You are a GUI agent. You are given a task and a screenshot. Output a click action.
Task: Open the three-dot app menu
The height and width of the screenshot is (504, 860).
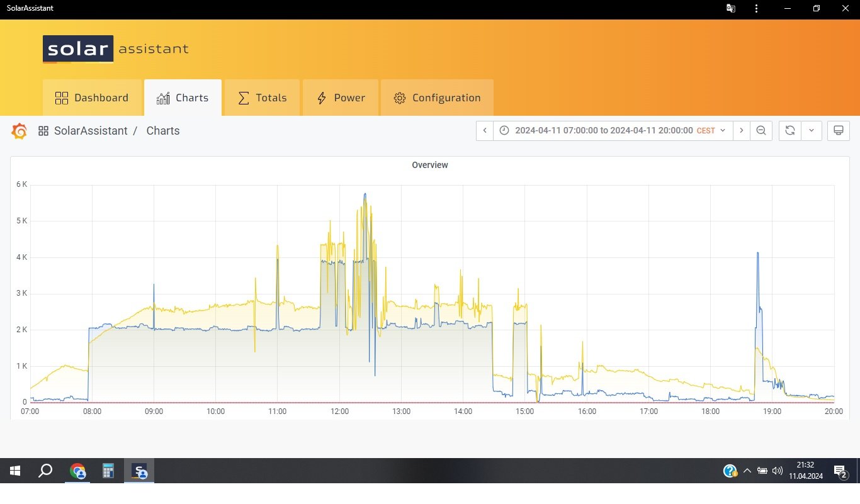coord(756,9)
